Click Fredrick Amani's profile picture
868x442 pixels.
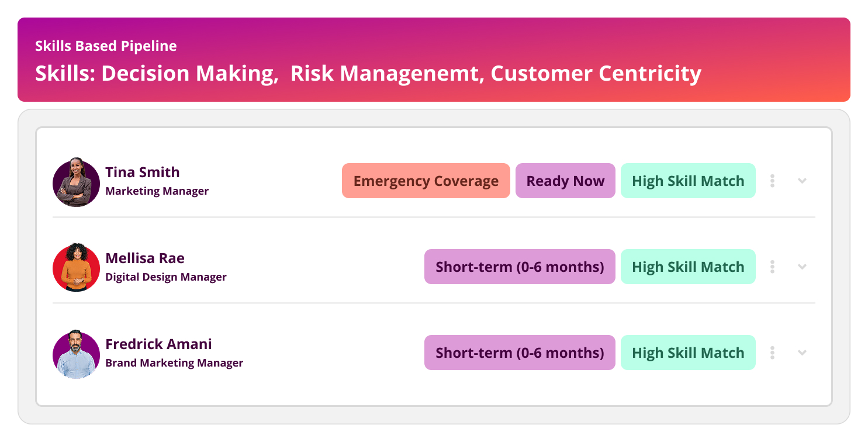point(76,354)
